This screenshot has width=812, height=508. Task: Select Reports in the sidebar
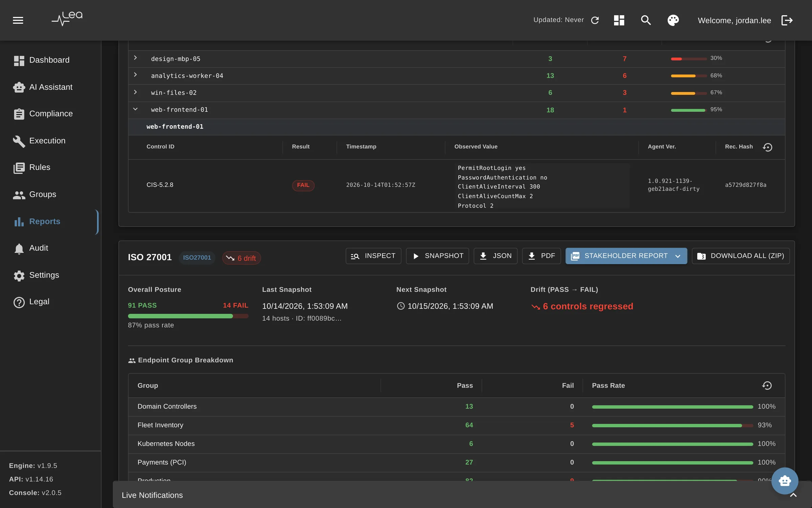click(x=51, y=221)
